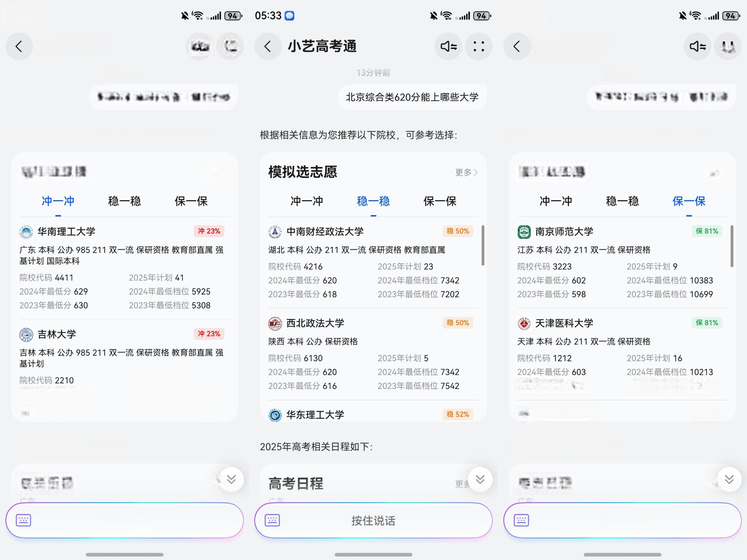Toggle the speaker icon beside 小艺高考通 title

448,46
